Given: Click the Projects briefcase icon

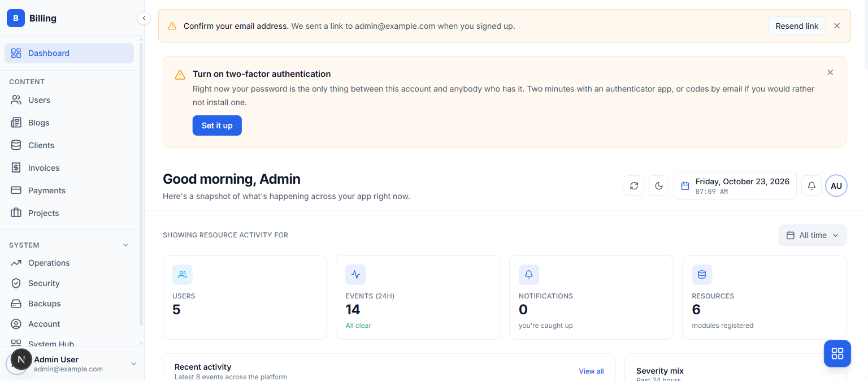Looking at the screenshot, I should click(x=16, y=213).
